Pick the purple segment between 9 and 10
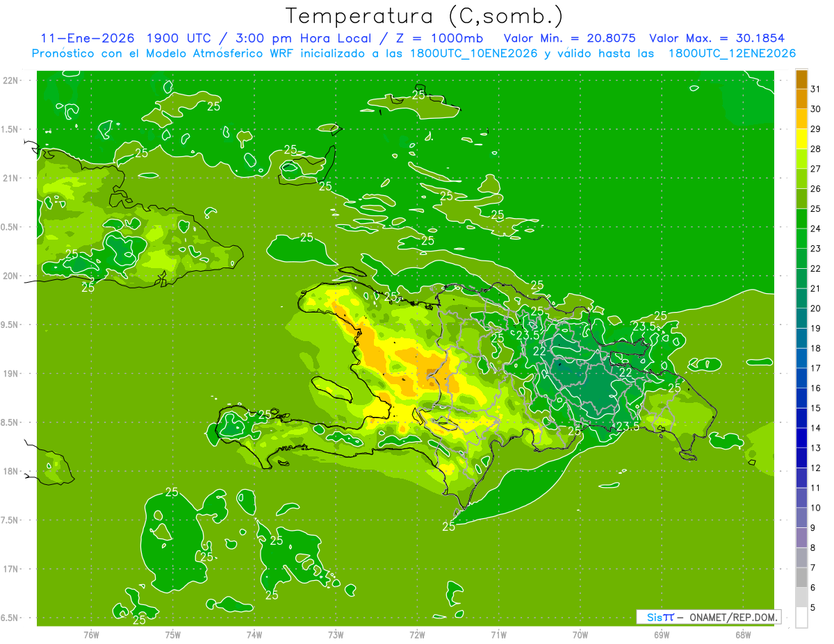Screen dimensions: 834x644 [x=801, y=518]
